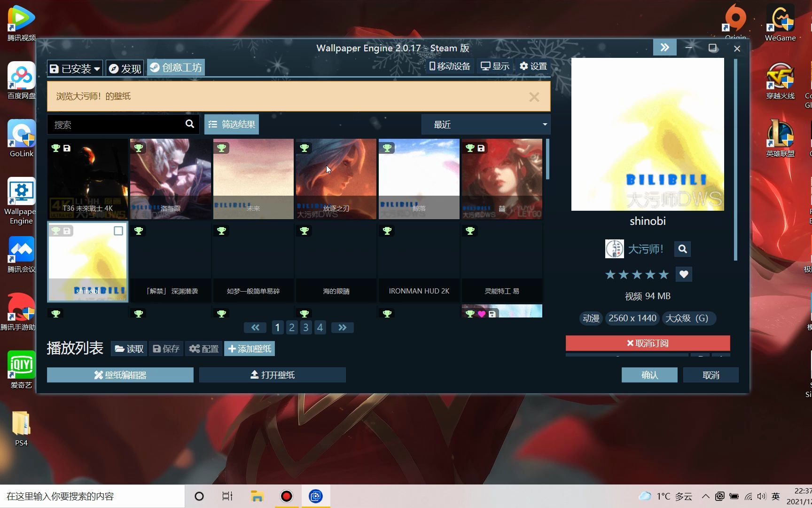Open playlist 配置 configure
This screenshot has width=812, height=508.
click(204, 349)
